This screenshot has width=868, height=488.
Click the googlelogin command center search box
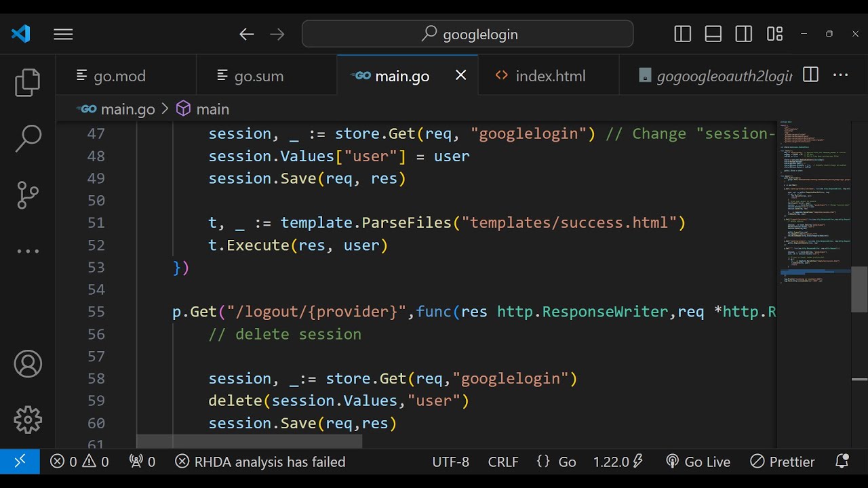tap(468, 34)
